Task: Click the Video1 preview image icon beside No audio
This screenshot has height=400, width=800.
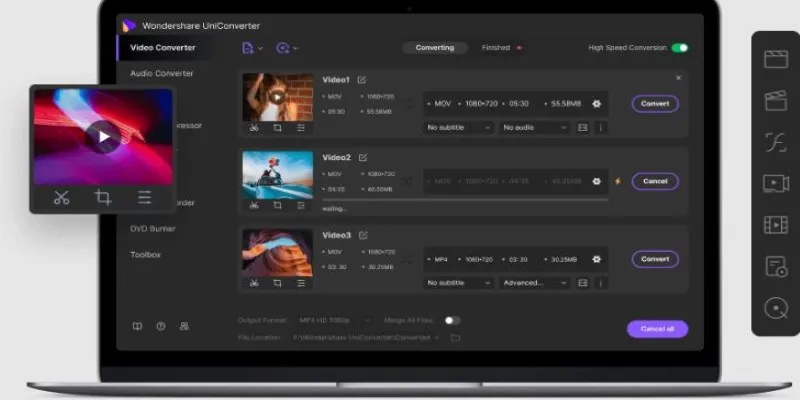Action: 583,128
